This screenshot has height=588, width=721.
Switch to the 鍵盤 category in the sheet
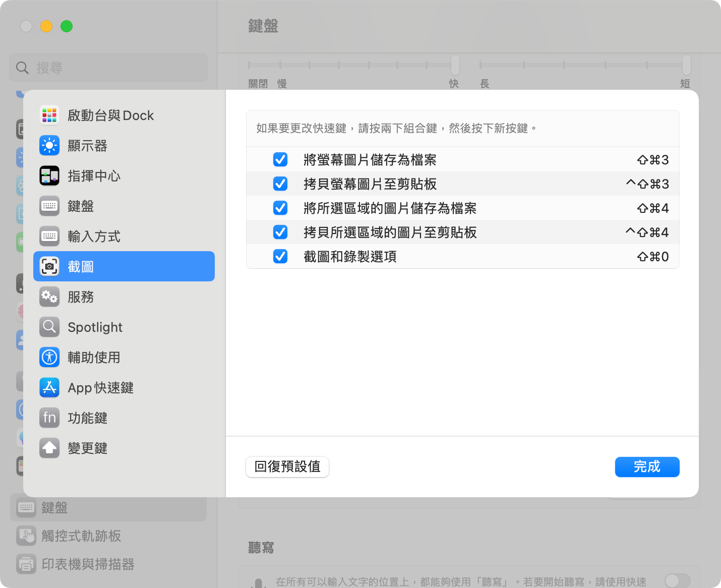click(x=81, y=206)
